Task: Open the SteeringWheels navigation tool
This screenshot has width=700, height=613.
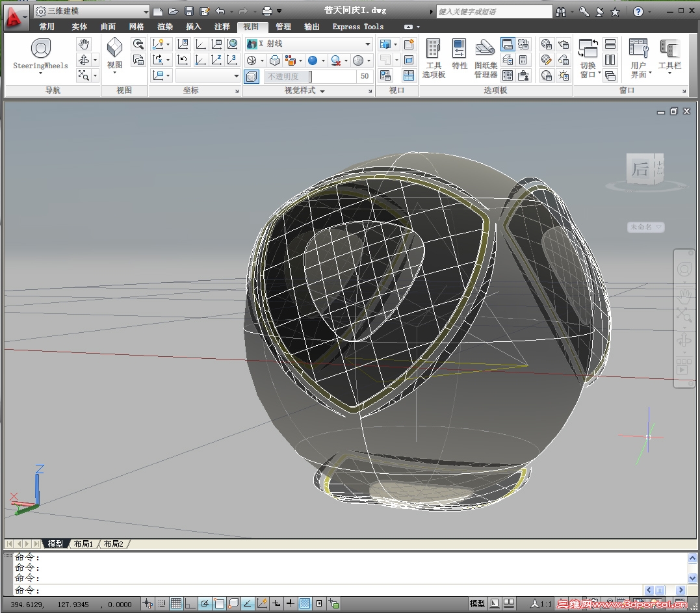Action: point(40,49)
